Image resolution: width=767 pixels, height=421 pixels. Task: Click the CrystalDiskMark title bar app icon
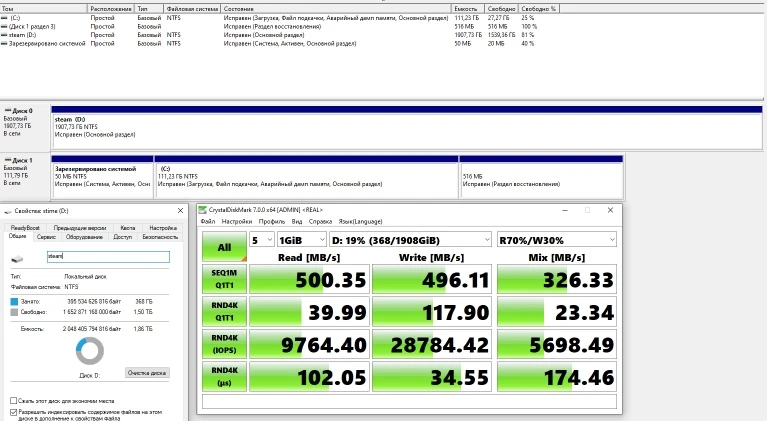click(203, 210)
